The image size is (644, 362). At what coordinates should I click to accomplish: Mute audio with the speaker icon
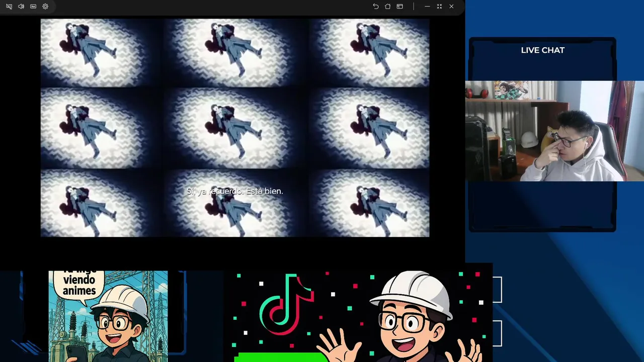pyautogui.click(x=21, y=7)
